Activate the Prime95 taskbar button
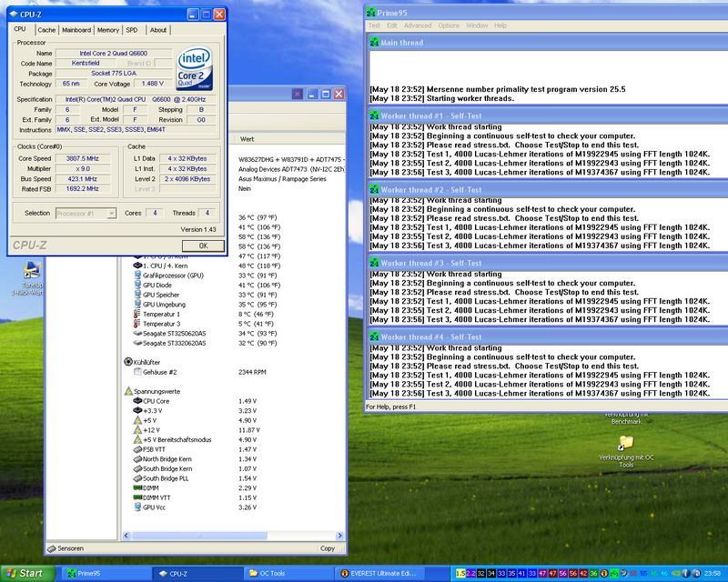Image resolution: width=728 pixels, height=582 pixels. pos(105,574)
